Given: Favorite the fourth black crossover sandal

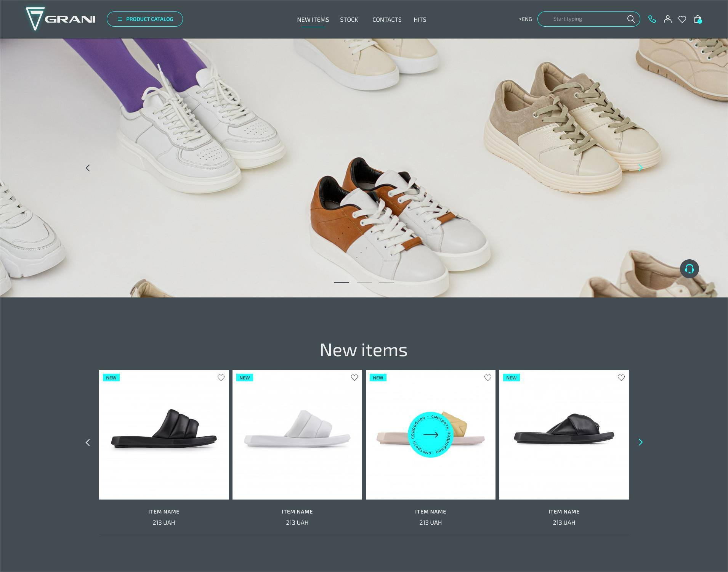Looking at the screenshot, I should tap(621, 378).
